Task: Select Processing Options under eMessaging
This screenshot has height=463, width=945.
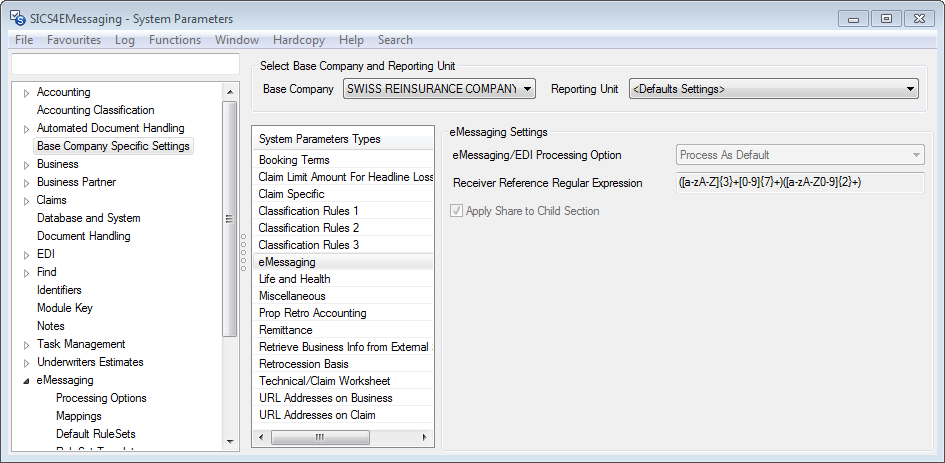Action: click(x=101, y=398)
